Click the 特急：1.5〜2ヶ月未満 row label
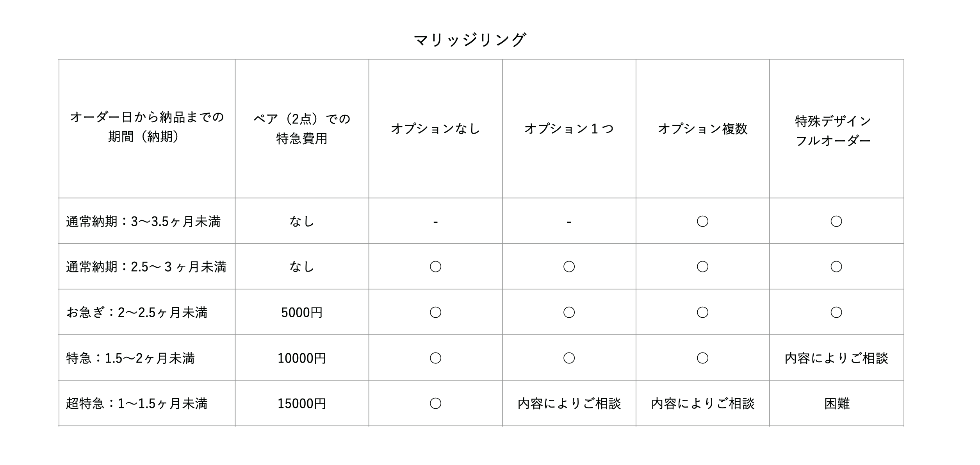This screenshot has height=465, width=980. (130, 358)
